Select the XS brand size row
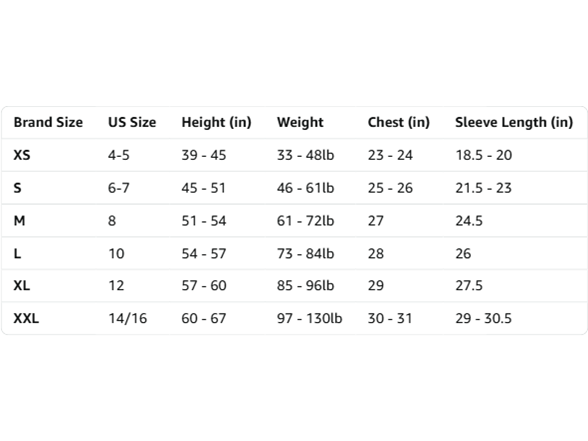This screenshot has width=588, height=441. [294, 155]
